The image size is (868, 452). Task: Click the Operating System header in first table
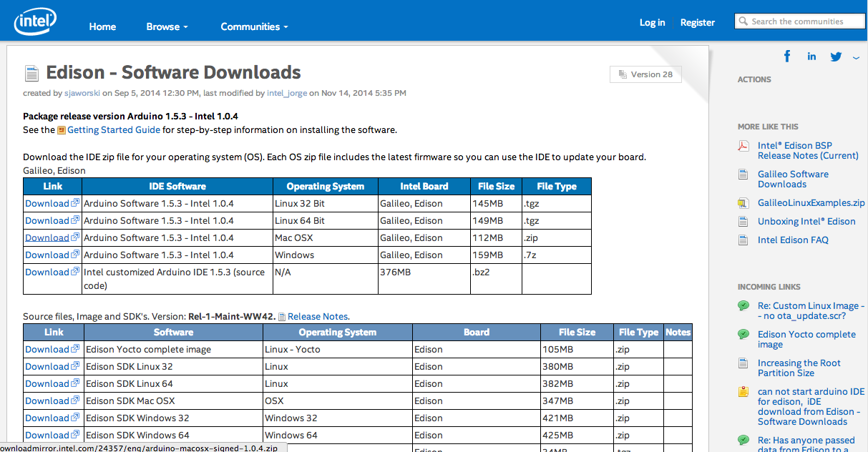coord(326,186)
